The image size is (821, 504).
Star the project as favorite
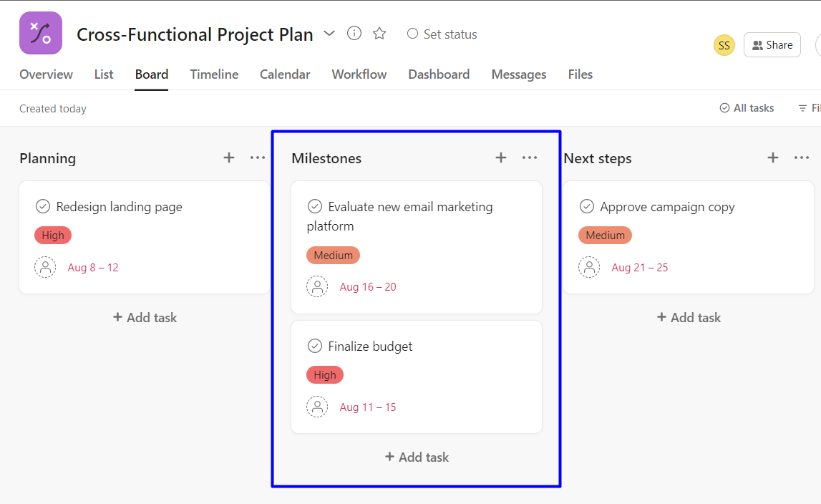tap(379, 34)
